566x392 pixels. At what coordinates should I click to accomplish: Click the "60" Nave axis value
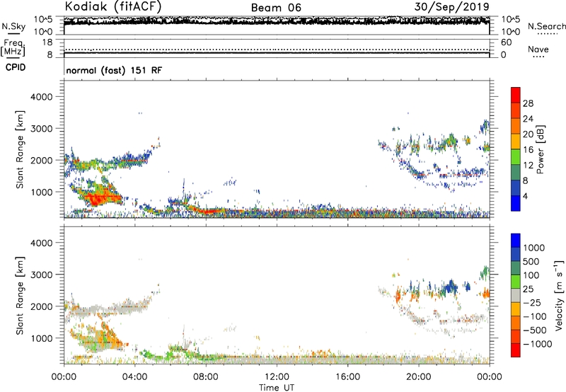coord(506,42)
